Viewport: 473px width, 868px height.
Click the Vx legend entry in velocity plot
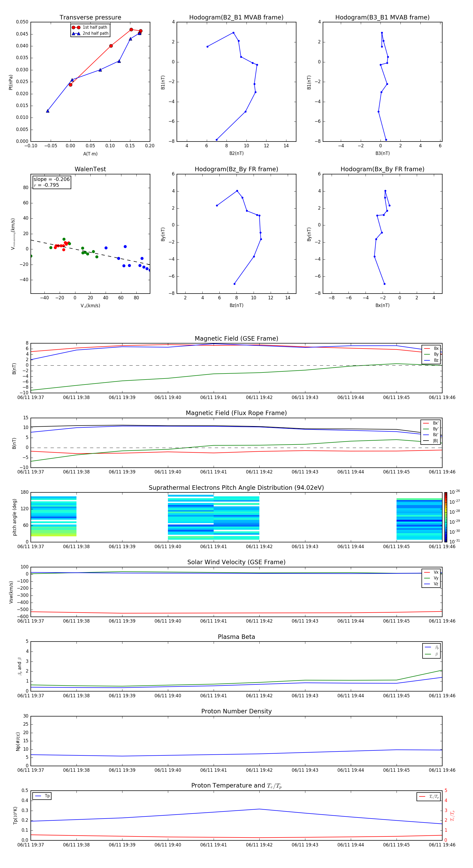tap(431, 573)
